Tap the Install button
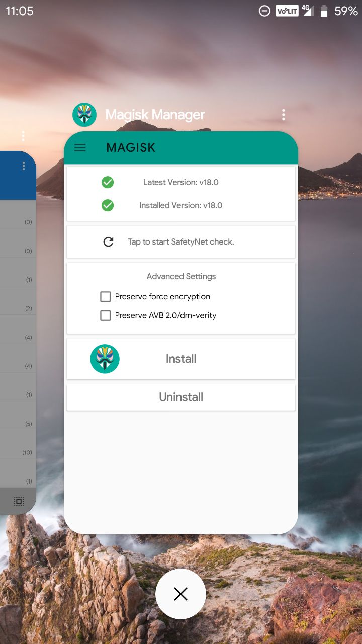The height and width of the screenshot is (644, 362). (x=181, y=359)
